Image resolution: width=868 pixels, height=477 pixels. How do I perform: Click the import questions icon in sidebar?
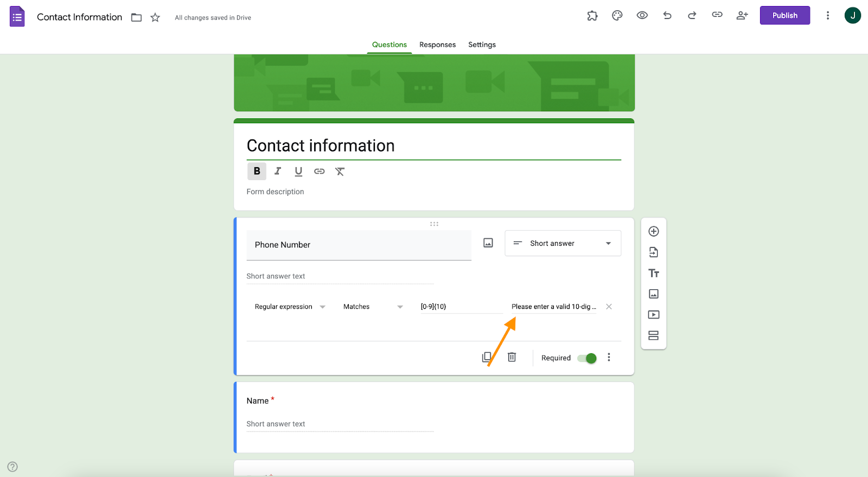point(654,252)
